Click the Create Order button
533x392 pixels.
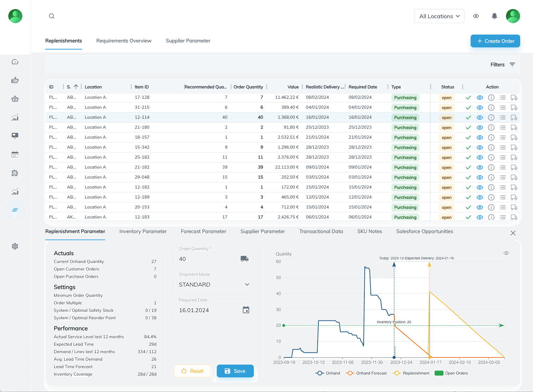[x=495, y=41]
